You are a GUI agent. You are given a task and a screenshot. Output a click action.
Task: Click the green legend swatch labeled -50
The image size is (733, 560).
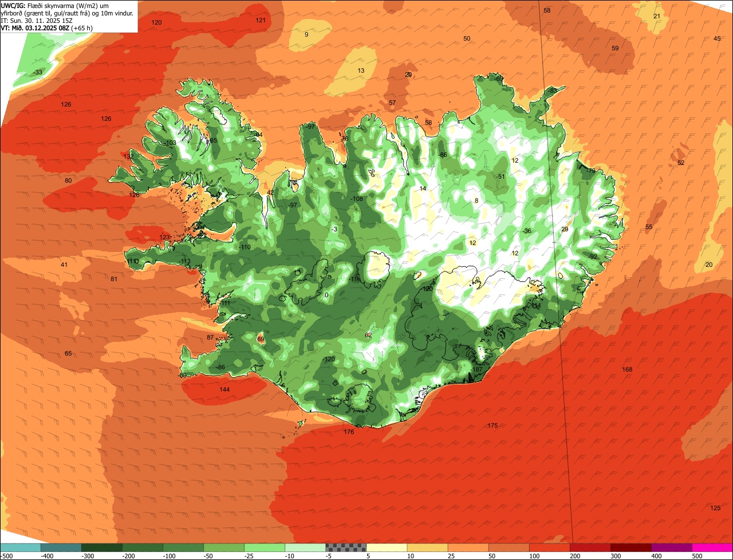pos(224,547)
